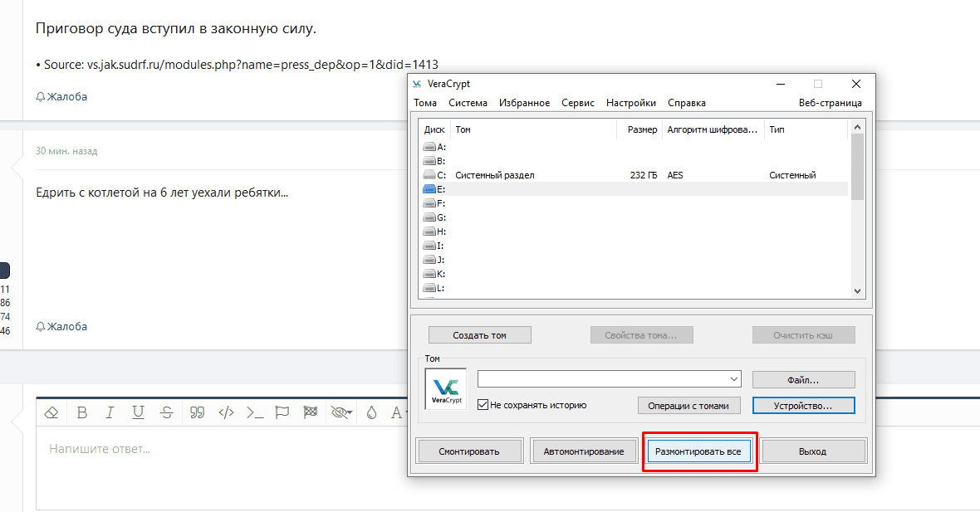
Task: Click the Файл... button
Action: [803, 379]
